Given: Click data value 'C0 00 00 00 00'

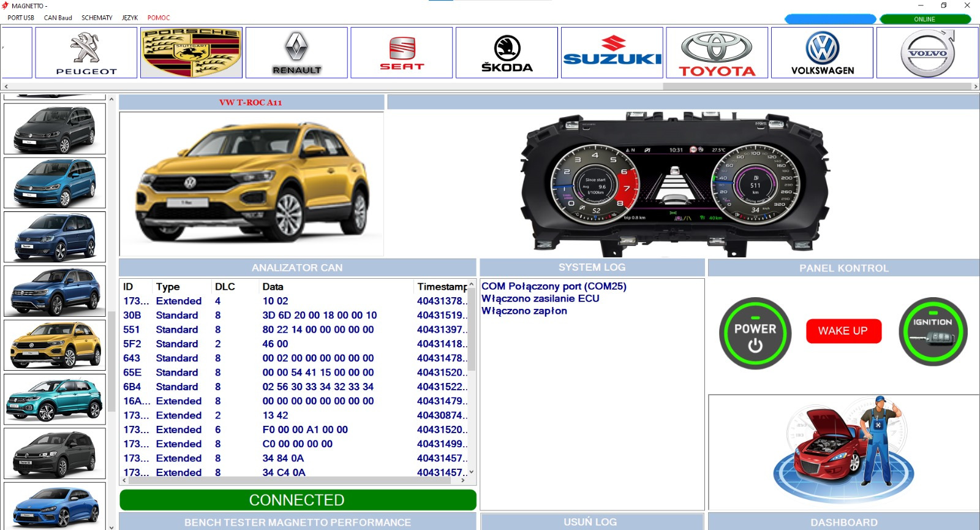Looking at the screenshot, I should pos(298,444).
